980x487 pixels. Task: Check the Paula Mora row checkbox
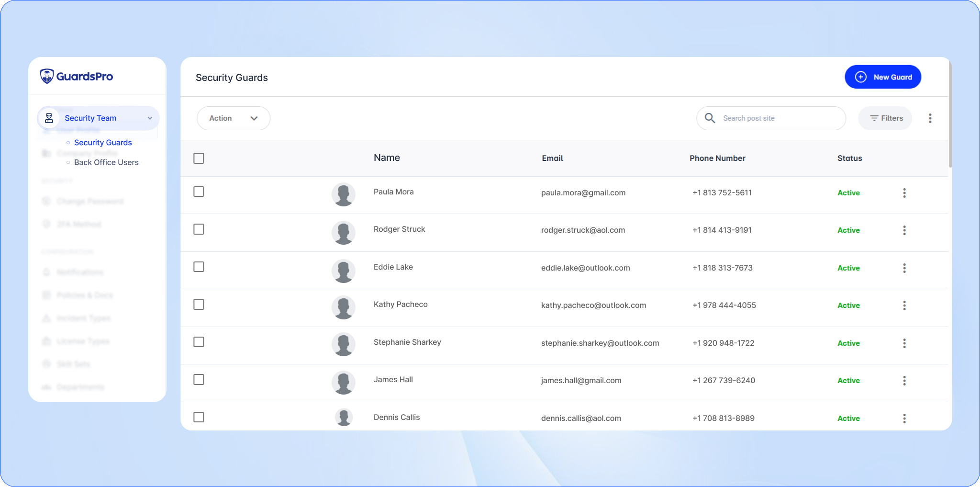199,192
